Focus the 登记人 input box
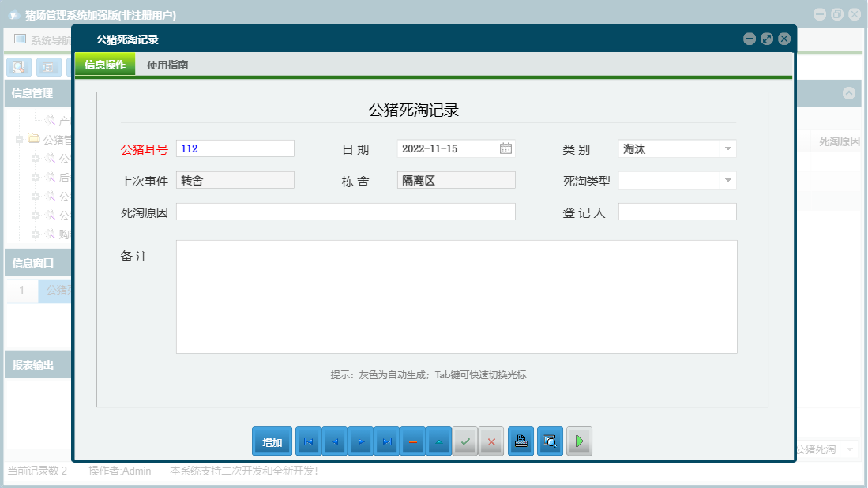Image resolution: width=868 pixels, height=488 pixels. (x=677, y=212)
